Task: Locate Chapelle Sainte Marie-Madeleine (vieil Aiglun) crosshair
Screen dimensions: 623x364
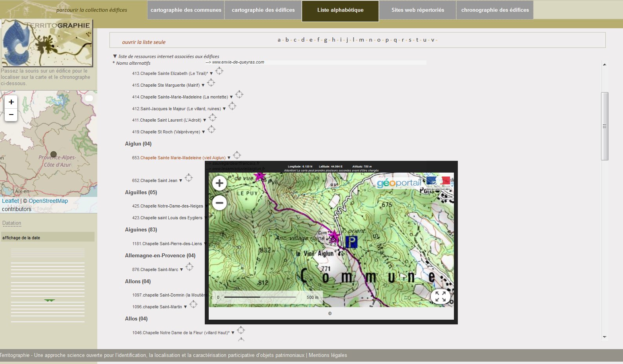Action: pos(237,155)
